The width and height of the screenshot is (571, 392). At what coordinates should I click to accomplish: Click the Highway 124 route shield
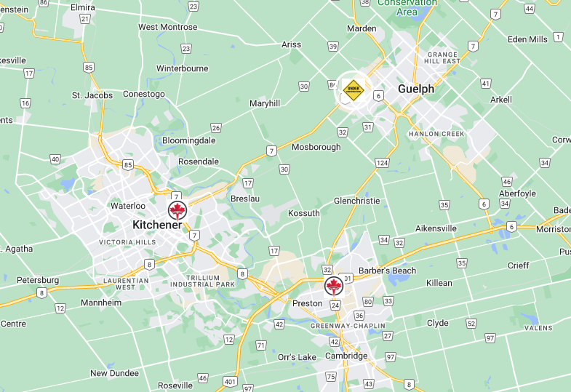pyautogui.click(x=382, y=163)
